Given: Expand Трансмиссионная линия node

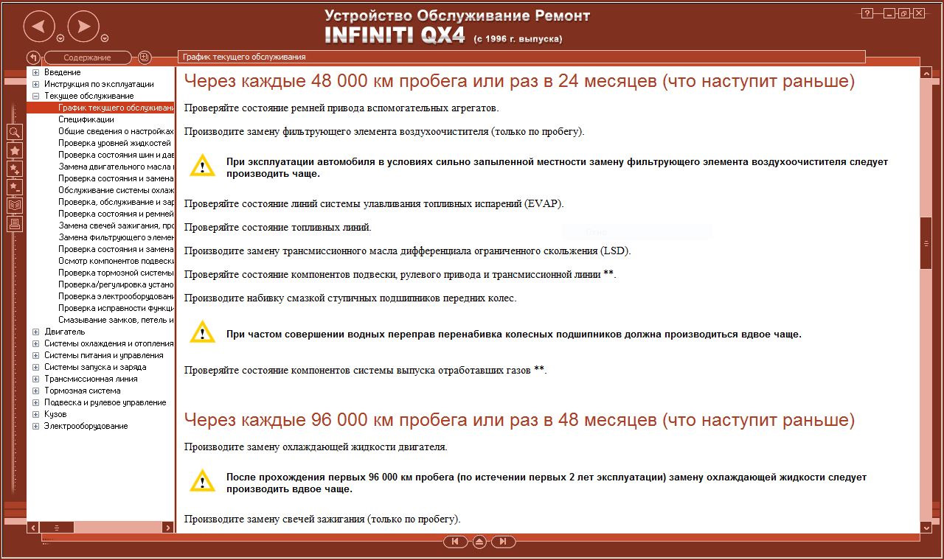Looking at the screenshot, I should click(35, 379).
